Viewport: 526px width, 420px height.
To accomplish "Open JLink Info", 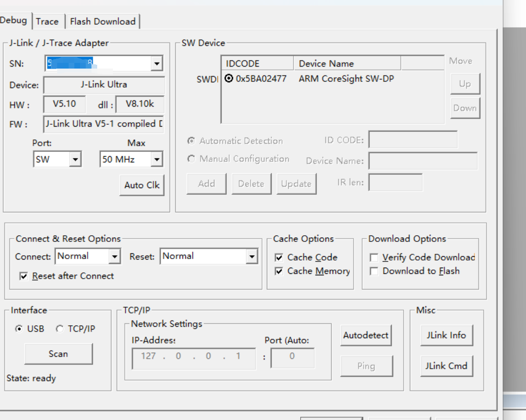I will (x=446, y=335).
